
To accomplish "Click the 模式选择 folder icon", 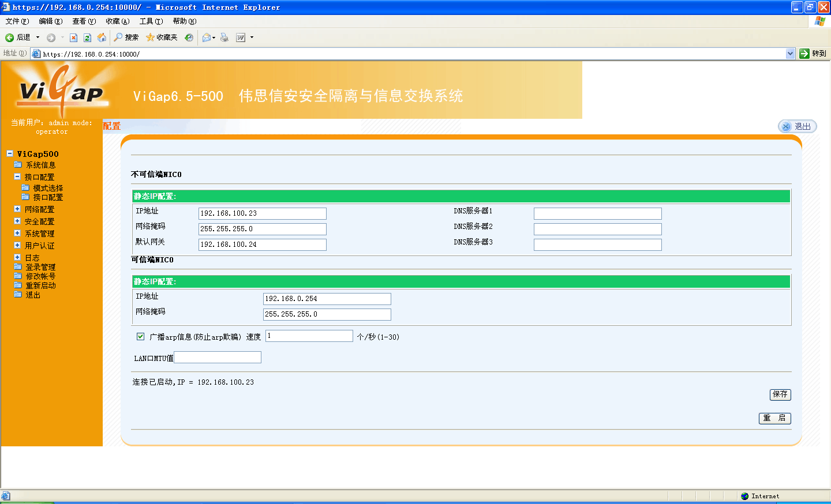I will click(x=25, y=187).
